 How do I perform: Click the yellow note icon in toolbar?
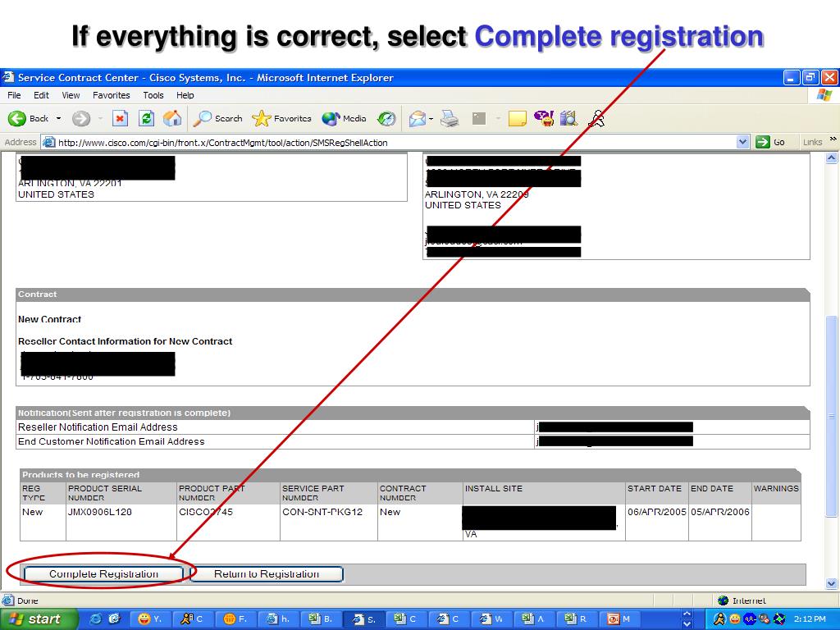pos(517,118)
